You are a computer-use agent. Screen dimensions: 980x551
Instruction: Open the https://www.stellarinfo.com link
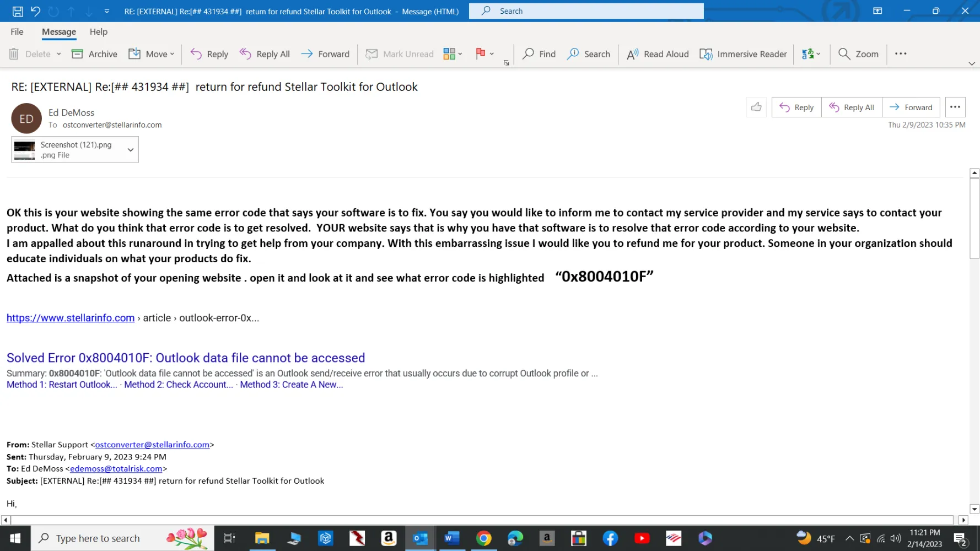71,318
